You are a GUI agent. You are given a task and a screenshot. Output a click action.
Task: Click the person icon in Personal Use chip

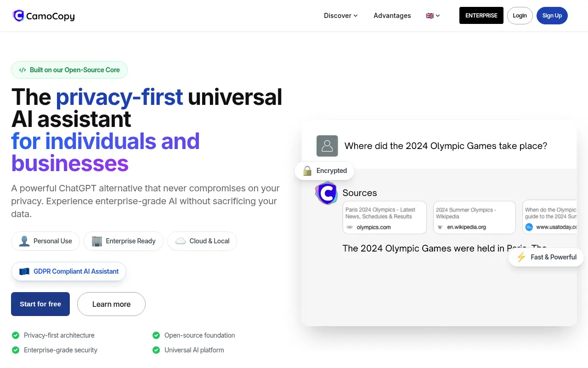click(x=25, y=241)
